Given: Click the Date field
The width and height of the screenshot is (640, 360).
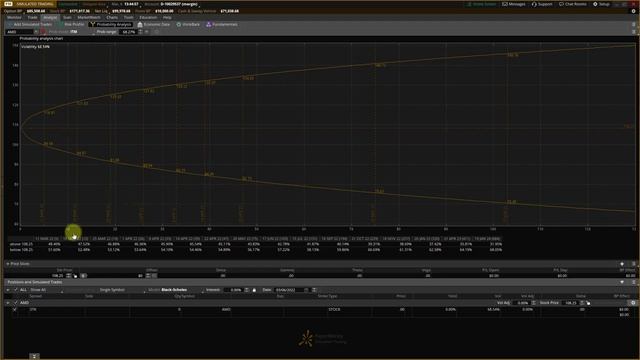Looking at the screenshot, I should pyautogui.click(x=289, y=290).
